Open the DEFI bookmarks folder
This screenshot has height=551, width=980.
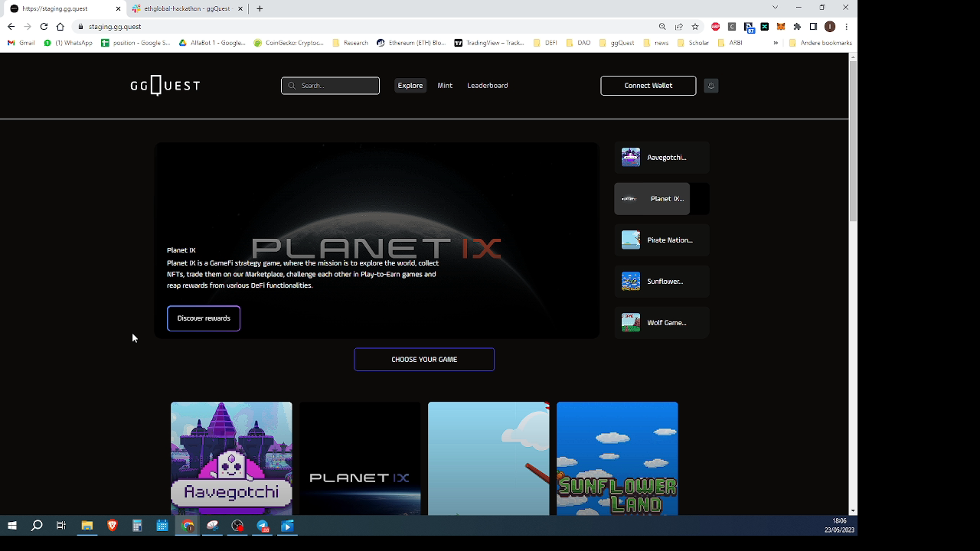pos(545,43)
